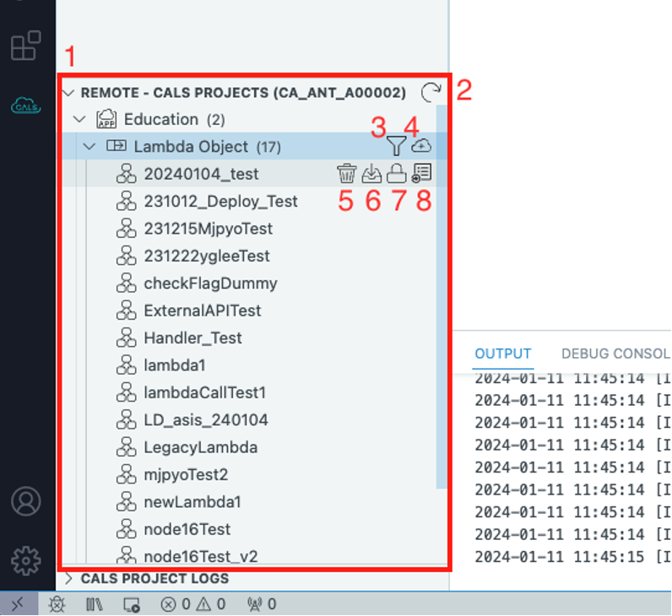
Task: Open the Manage gear icon
Action: tap(25, 560)
